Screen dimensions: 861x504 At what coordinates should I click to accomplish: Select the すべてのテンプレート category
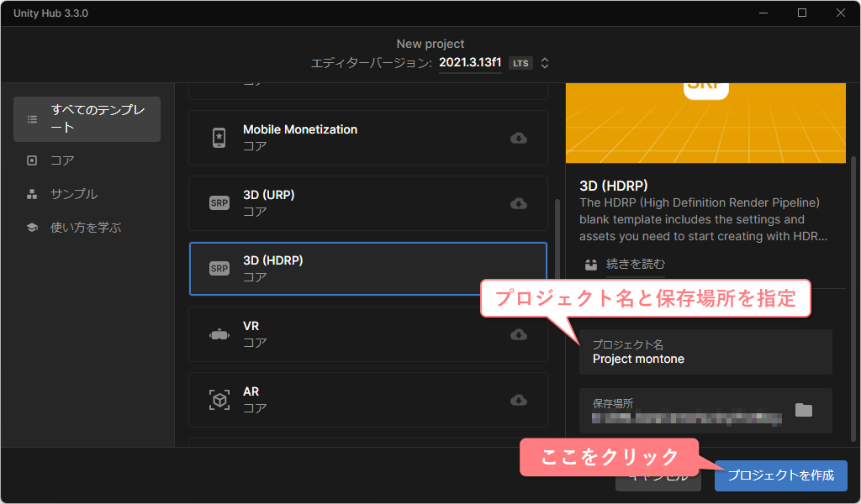pyautogui.click(x=87, y=119)
